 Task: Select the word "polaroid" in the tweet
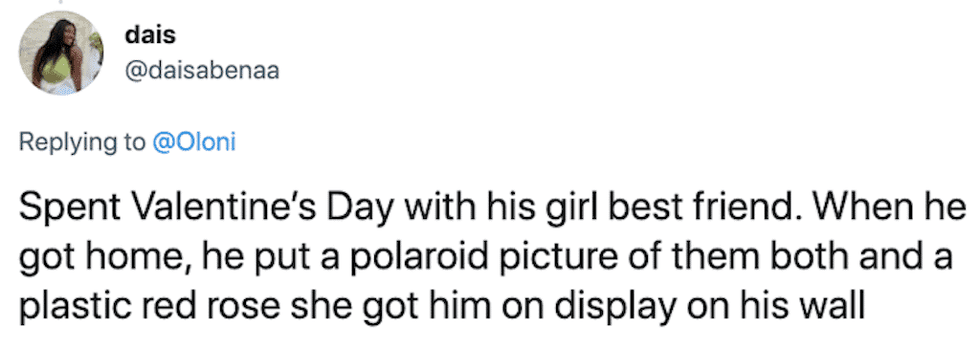click(403, 256)
